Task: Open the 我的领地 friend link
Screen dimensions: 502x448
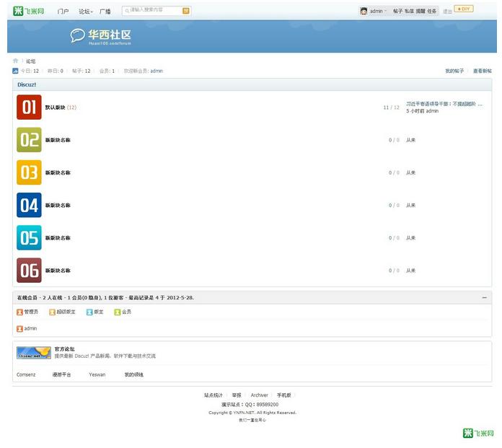Action: point(134,374)
